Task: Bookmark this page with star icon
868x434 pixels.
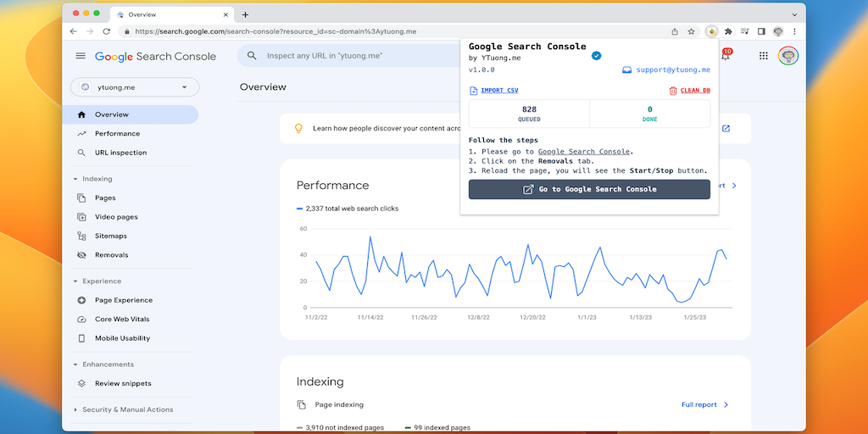Action: 692,31
